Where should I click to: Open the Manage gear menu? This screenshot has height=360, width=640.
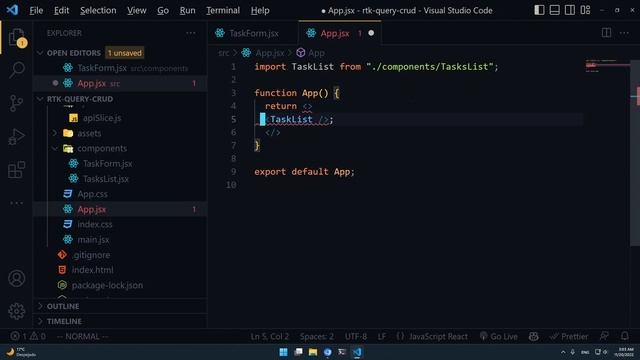pyautogui.click(x=16, y=311)
